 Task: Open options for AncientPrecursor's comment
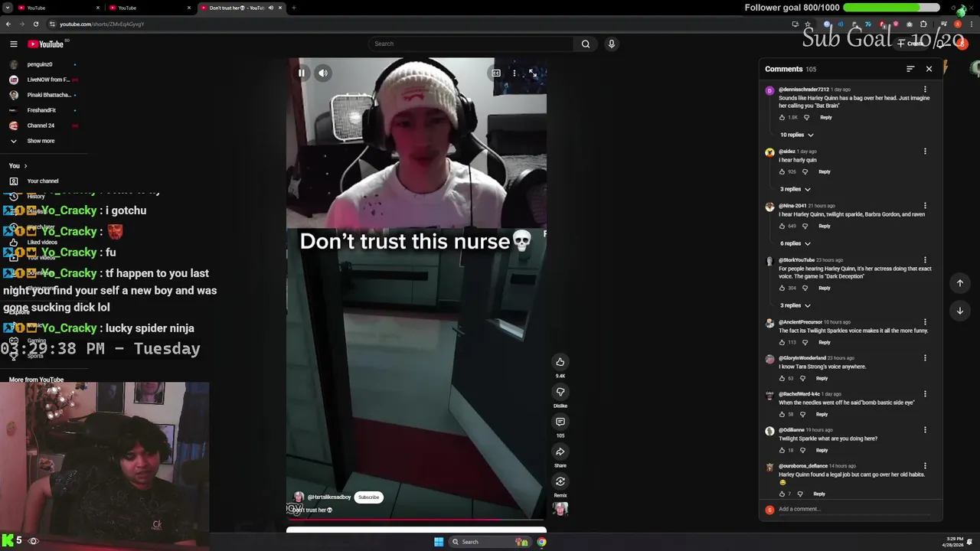(925, 322)
